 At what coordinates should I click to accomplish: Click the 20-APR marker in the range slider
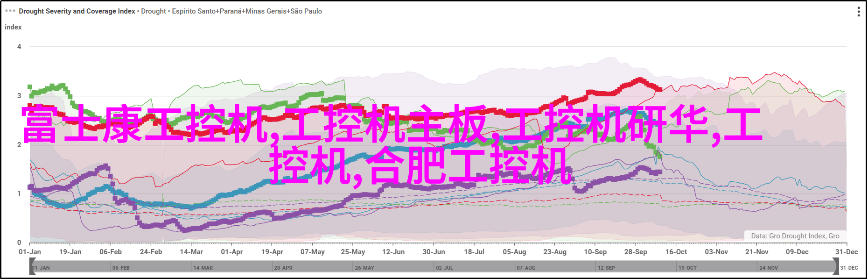(283, 268)
